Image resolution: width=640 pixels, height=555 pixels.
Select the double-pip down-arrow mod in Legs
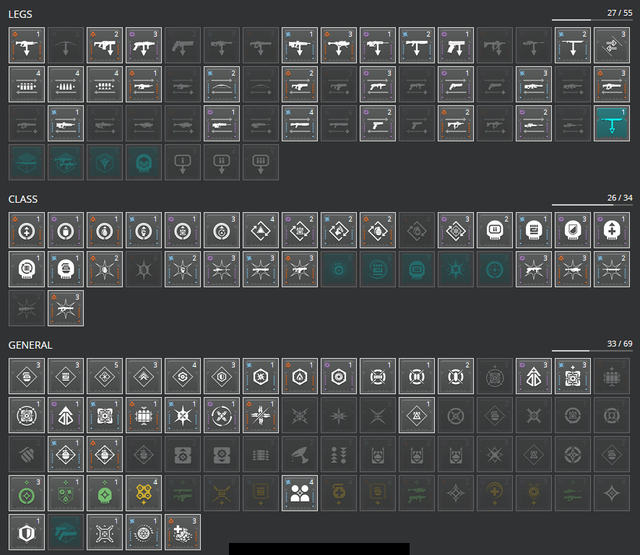[222, 162]
